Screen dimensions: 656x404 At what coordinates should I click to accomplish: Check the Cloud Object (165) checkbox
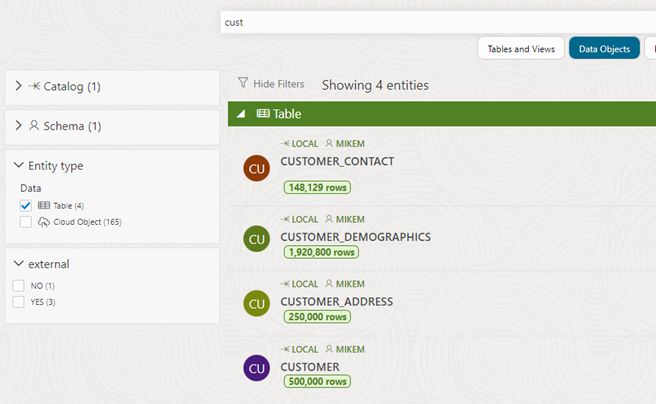[x=26, y=222]
